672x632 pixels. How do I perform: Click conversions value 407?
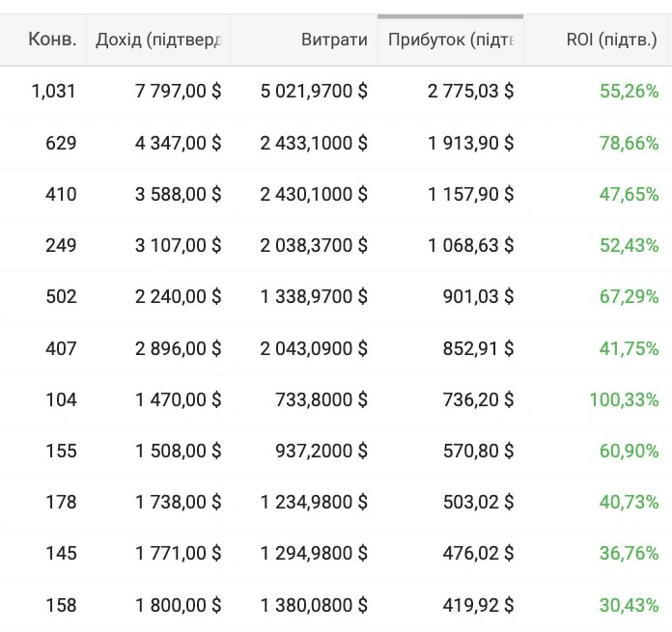click(61, 348)
